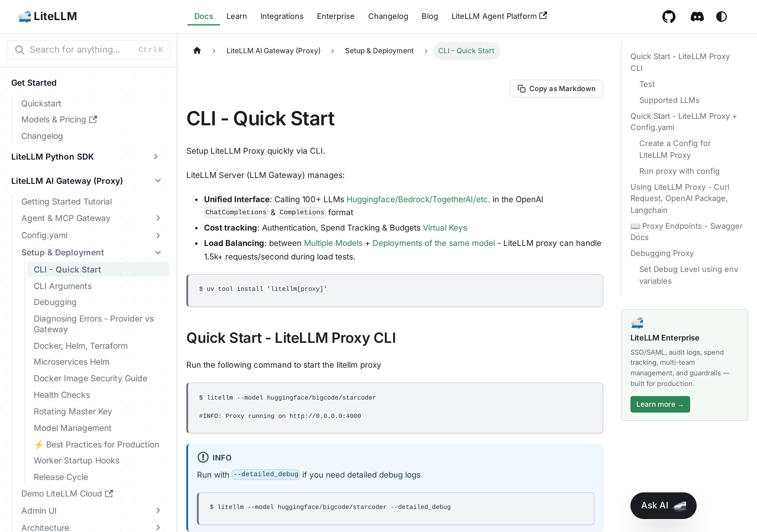The image size is (757, 532).
Task: Open Deployments of the same model link
Action: point(434,243)
